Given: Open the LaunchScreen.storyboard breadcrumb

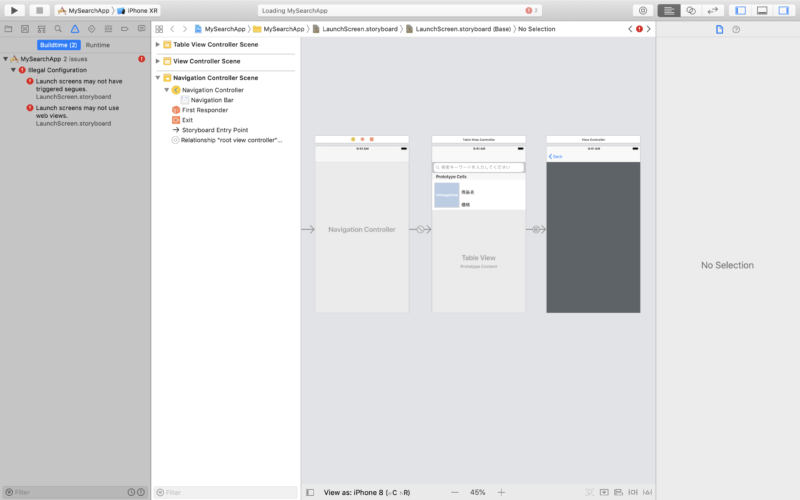Looking at the screenshot, I should 355,29.
